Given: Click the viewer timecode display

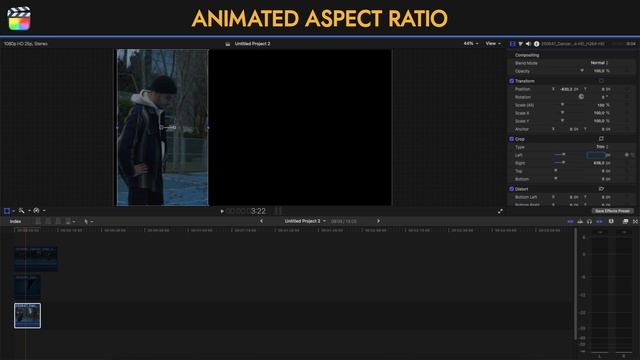Looking at the screenshot, I should click(x=246, y=211).
